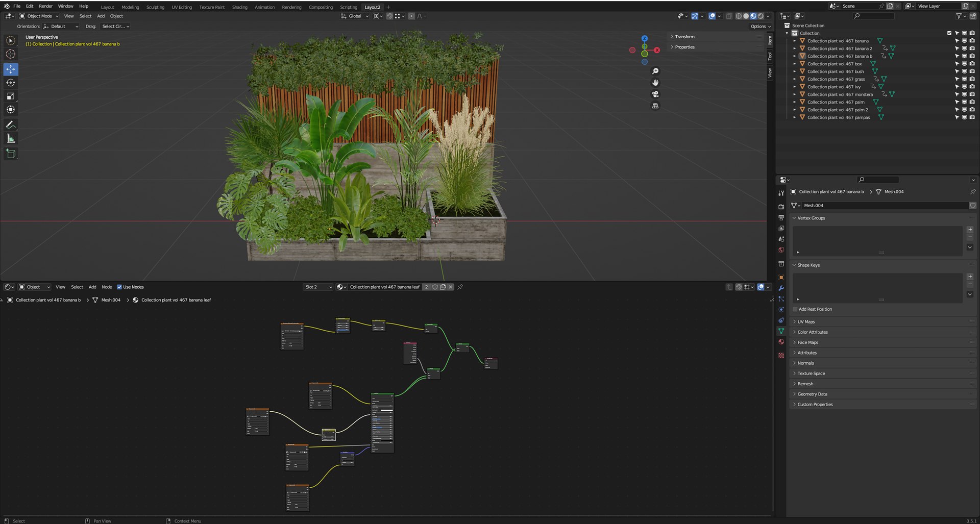980x524 pixels.
Task: Expand Collection plant vol 467 monstera tree item
Action: point(794,94)
